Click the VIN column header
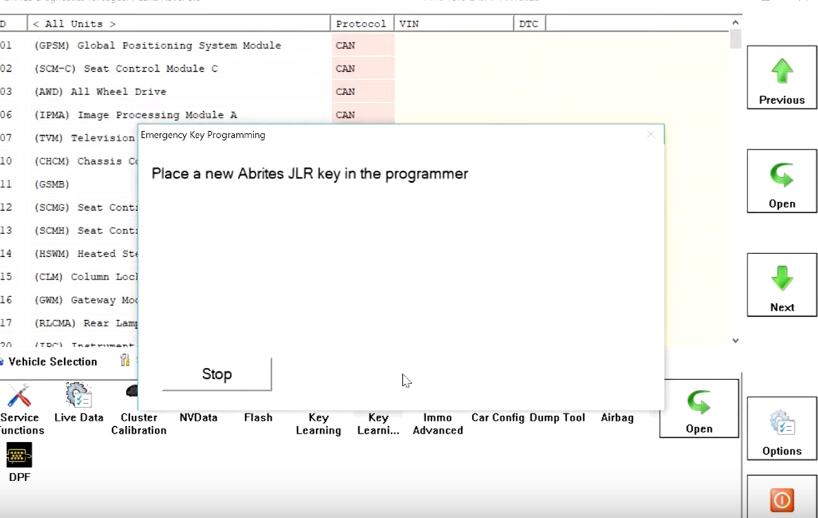 [454, 24]
